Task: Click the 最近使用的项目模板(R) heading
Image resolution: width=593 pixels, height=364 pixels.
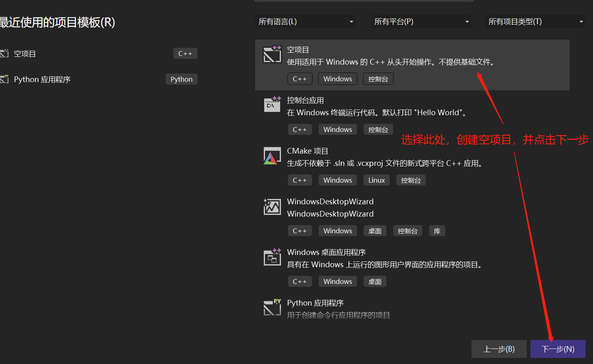Action: click(x=57, y=22)
